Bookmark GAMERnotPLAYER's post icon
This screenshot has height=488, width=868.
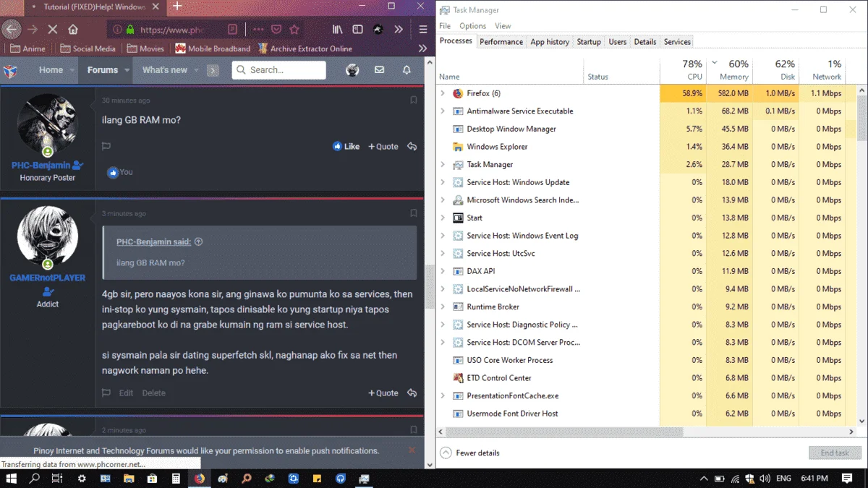tap(414, 213)
